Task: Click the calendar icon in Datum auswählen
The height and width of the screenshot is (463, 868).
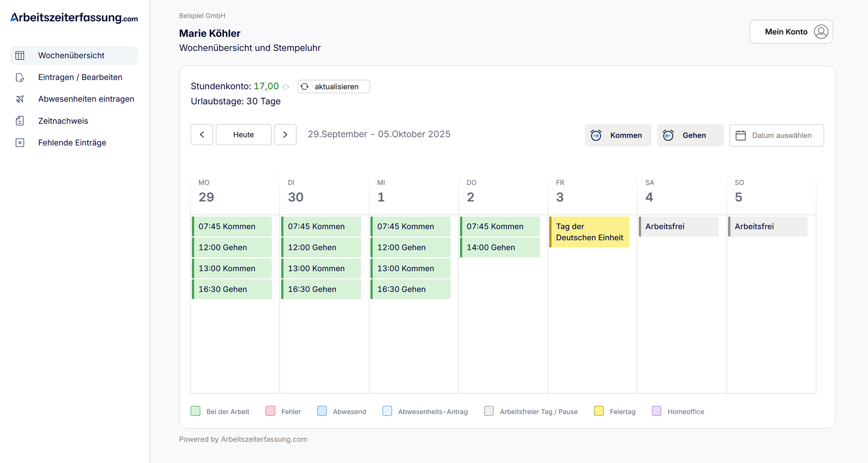Action: pyautogui.click(x=741, y=135)
